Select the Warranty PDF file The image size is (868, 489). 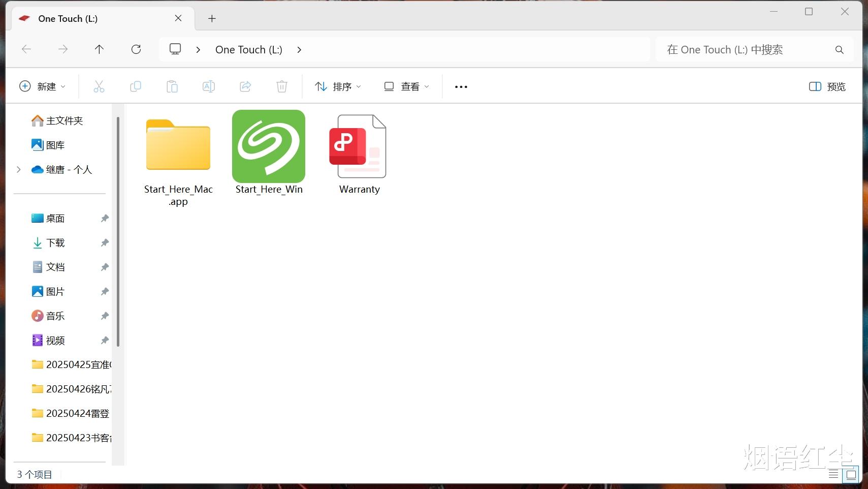tap(360, 154)
